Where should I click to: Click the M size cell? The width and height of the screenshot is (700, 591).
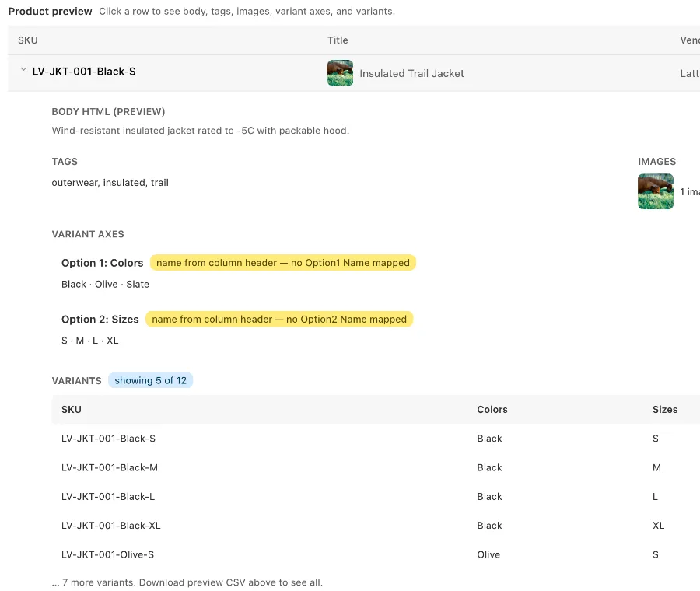click(x=656, y=467)
